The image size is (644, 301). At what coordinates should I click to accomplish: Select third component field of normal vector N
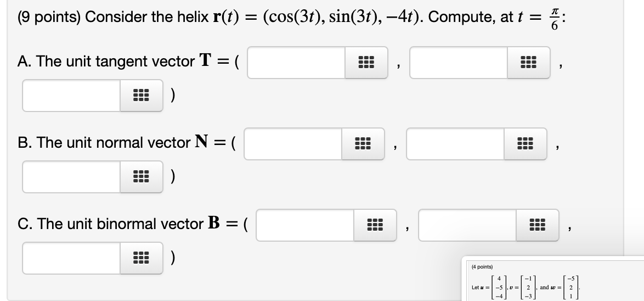(x=71, y=177)
